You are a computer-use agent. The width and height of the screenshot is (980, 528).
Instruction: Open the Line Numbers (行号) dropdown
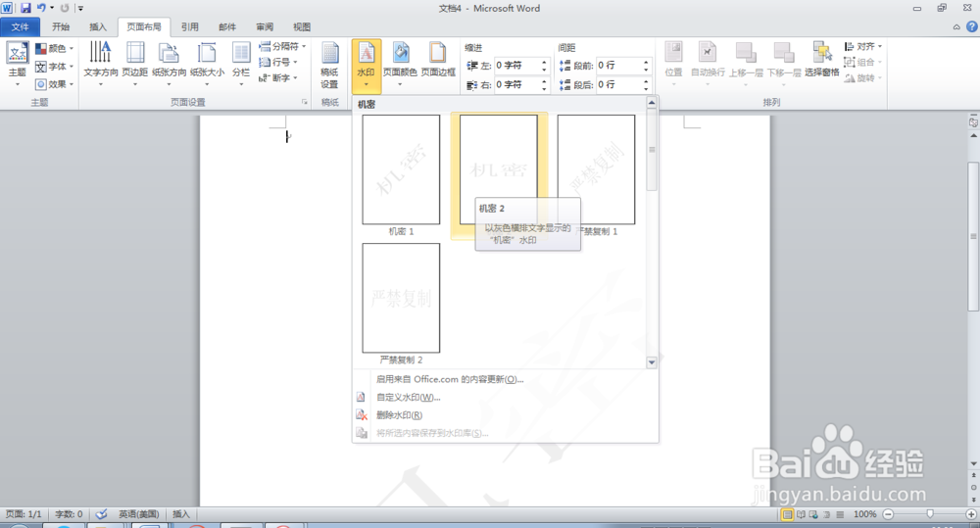[x=278, y=62]
